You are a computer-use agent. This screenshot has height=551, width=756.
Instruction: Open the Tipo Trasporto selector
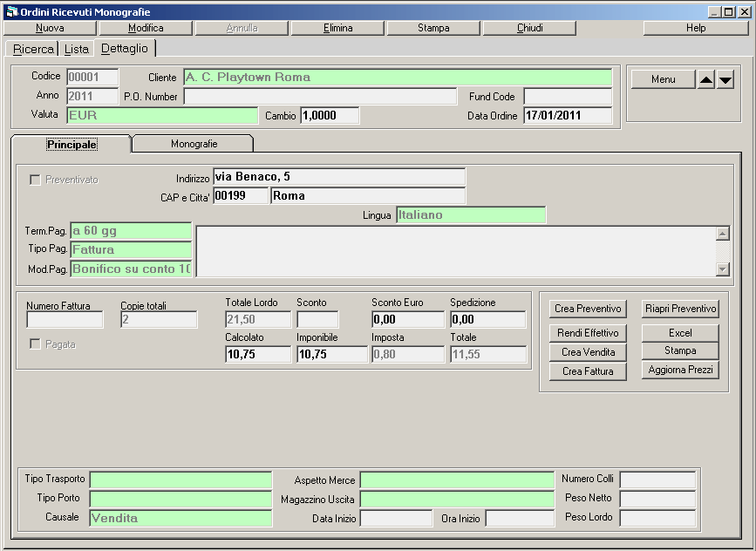coord(180,480)
